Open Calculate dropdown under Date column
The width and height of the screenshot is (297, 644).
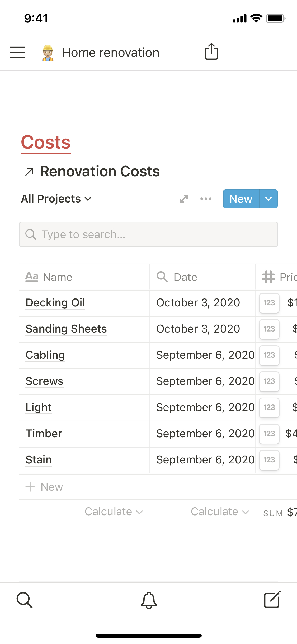220,512
